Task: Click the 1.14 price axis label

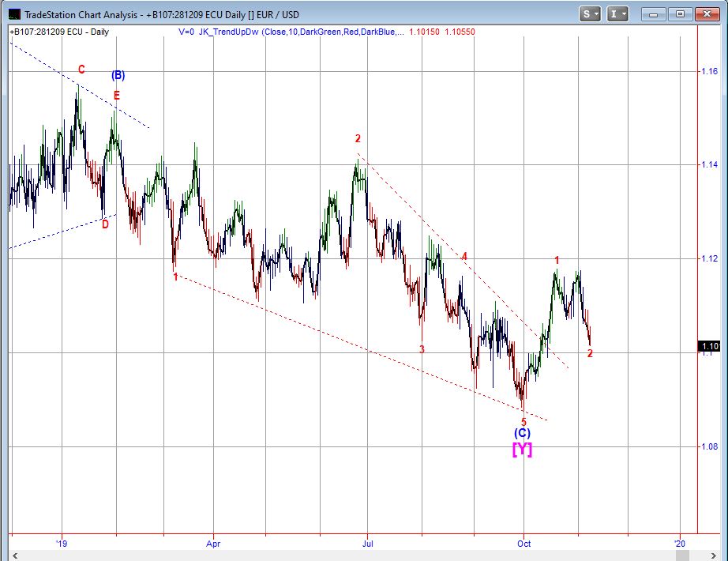Action: point(709,164)
